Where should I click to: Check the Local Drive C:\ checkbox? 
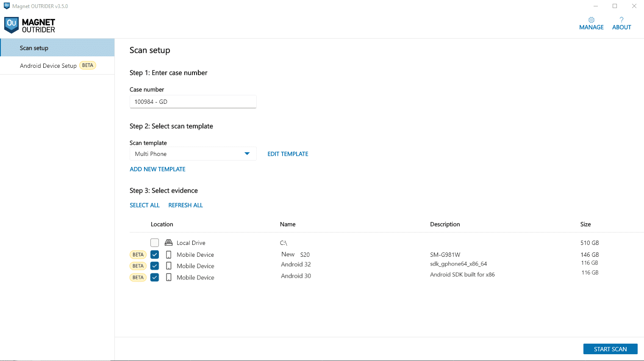pyautogui.click(x=155, y=243)
